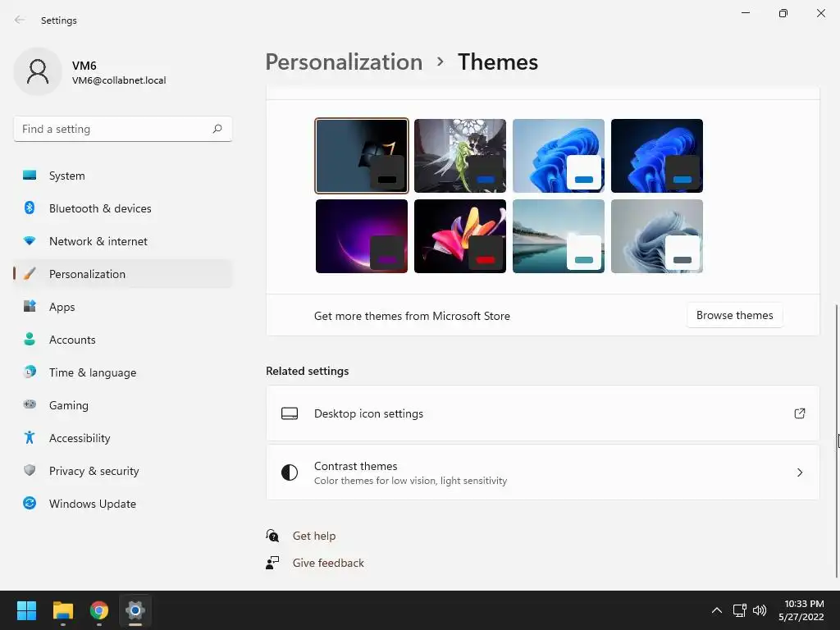Click the taskbar clock and date

(801, 610)
